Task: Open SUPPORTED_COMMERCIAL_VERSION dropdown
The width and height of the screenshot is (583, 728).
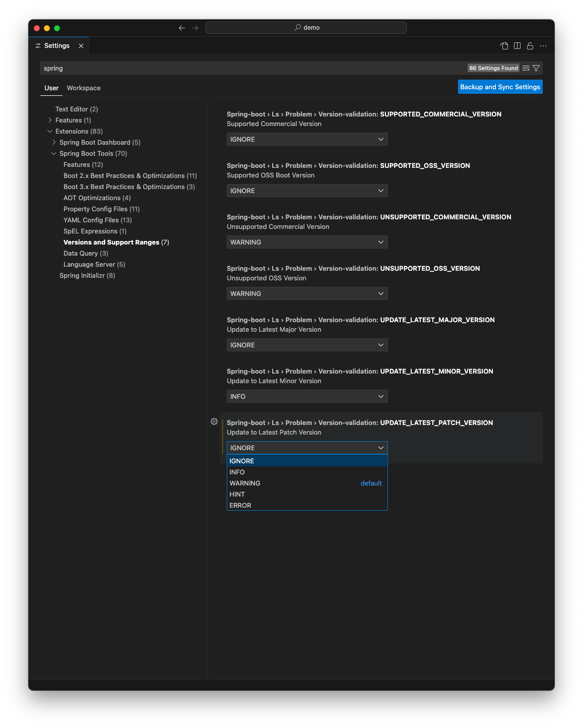Action: 307,139
